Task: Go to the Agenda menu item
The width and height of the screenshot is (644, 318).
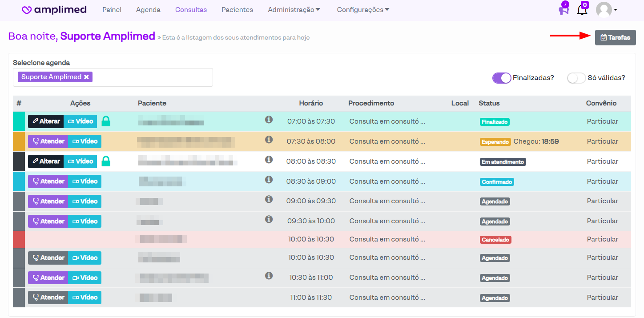Action: click(x=148, y=10)
